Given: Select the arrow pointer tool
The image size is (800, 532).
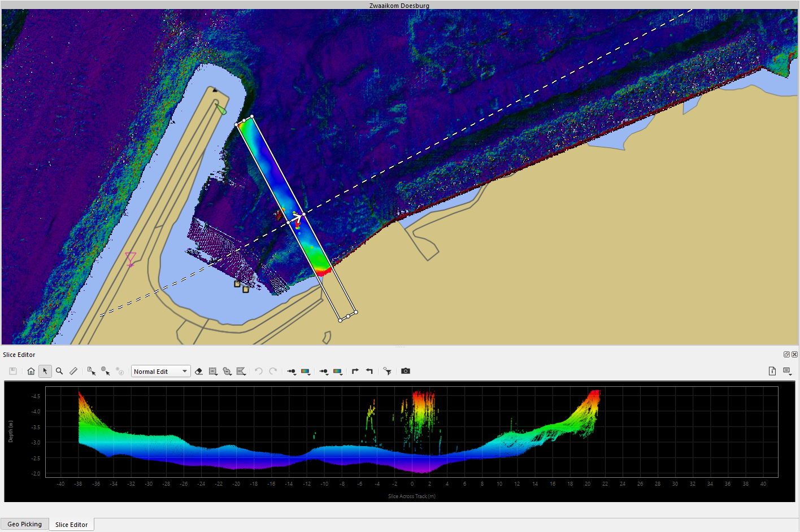Looking at the screenshot, I should (45, 371).
